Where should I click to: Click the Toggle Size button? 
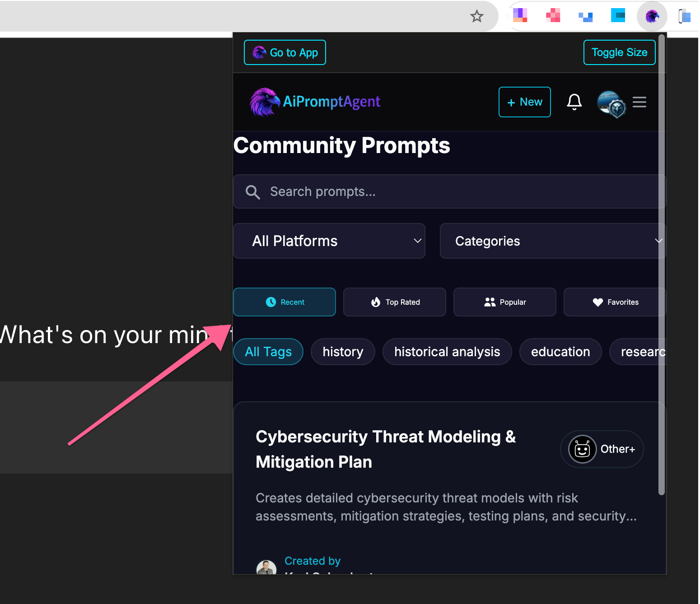pyautogui.click(x=620, y=52)
